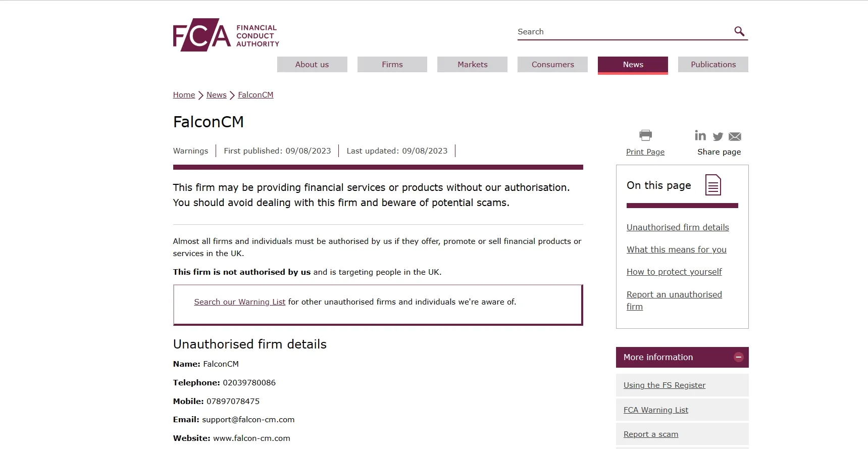Click the FCA logo
The image size is (868, 449).
pyautogui.click(x=226, y=35)
